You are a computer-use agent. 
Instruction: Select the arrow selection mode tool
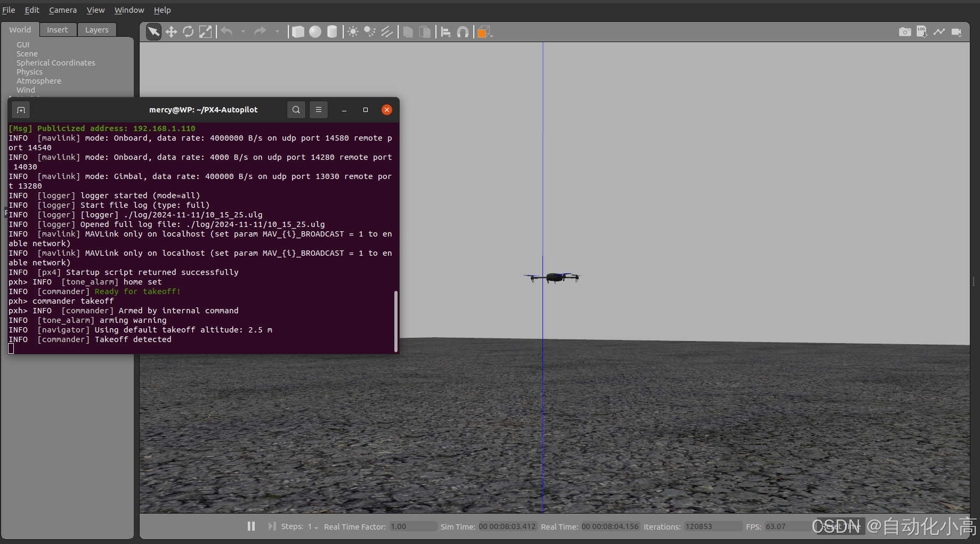pyautogui.click(x=153, y=32)
